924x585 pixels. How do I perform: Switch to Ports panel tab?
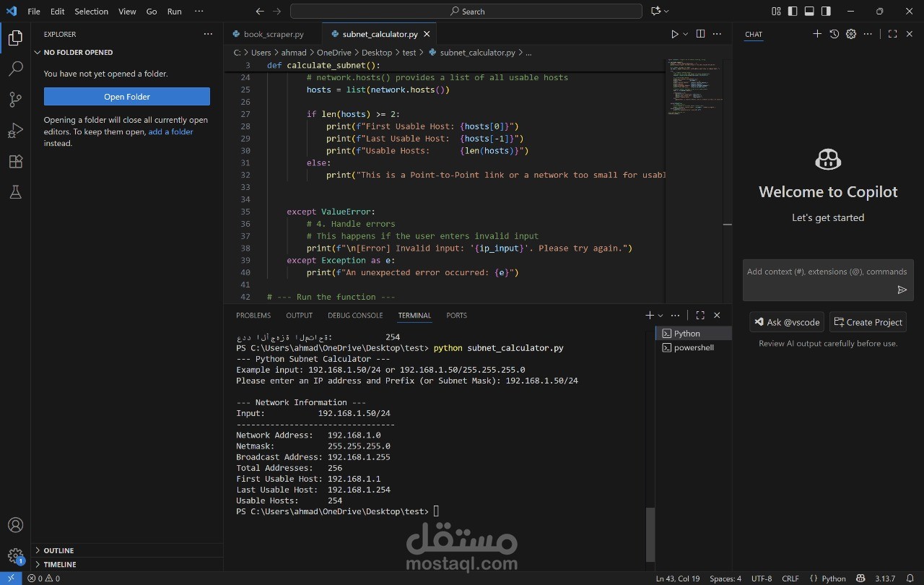pos(456,316)
